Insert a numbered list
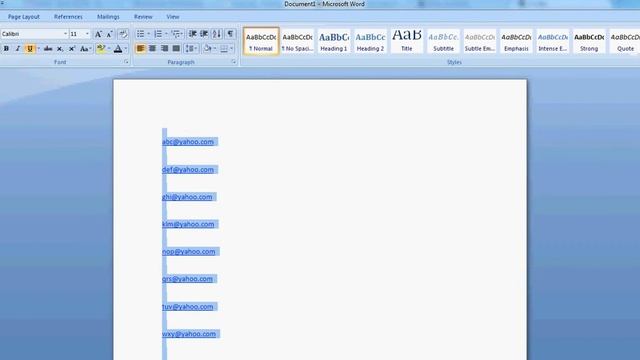The height and width of the screenshot is (360, 640). 158,34
